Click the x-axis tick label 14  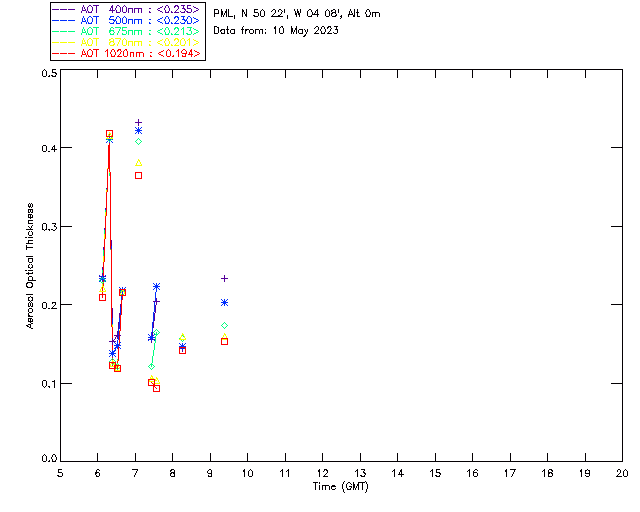(x=398, y=473)
